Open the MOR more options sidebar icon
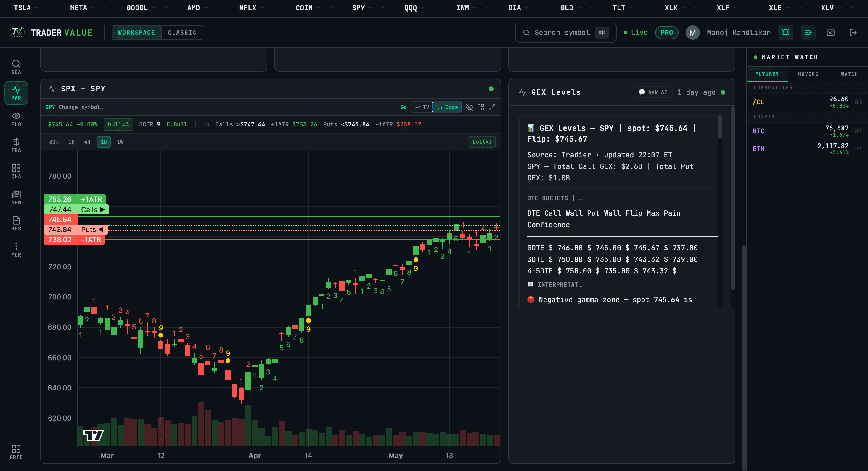Screen dimensions: 868x471 point(16,249)
